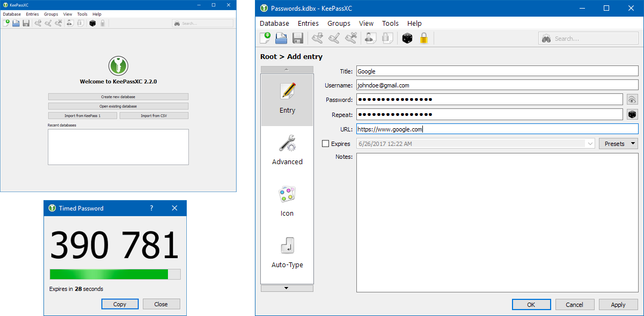644x316 pixels.
Task: Click the Create new database button
Action: click(118, 97)
